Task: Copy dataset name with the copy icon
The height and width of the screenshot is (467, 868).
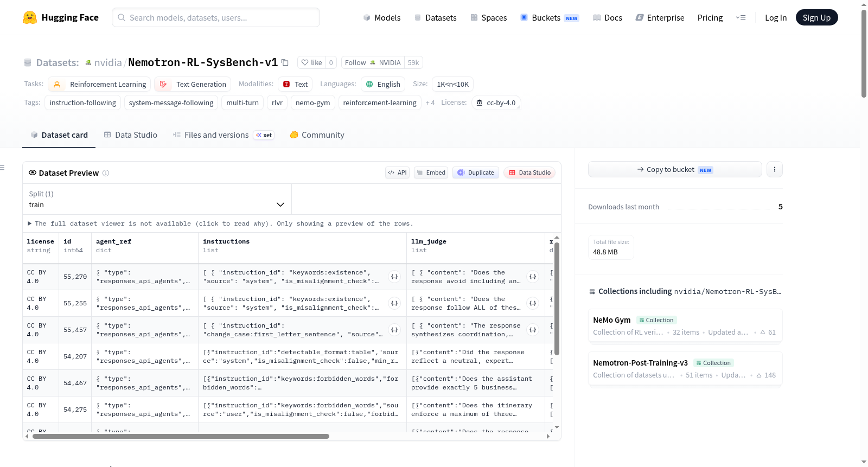Action: click(x=285, y=62)
